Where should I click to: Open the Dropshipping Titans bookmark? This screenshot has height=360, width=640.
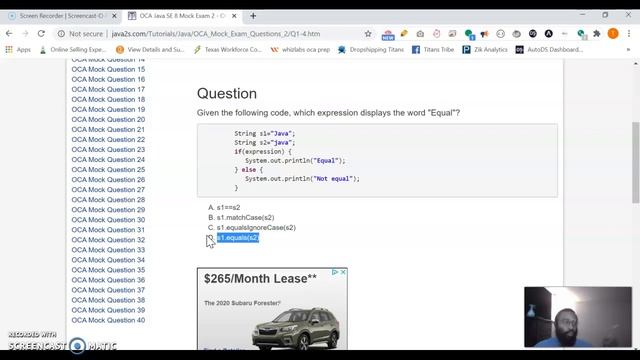[371, 49]
